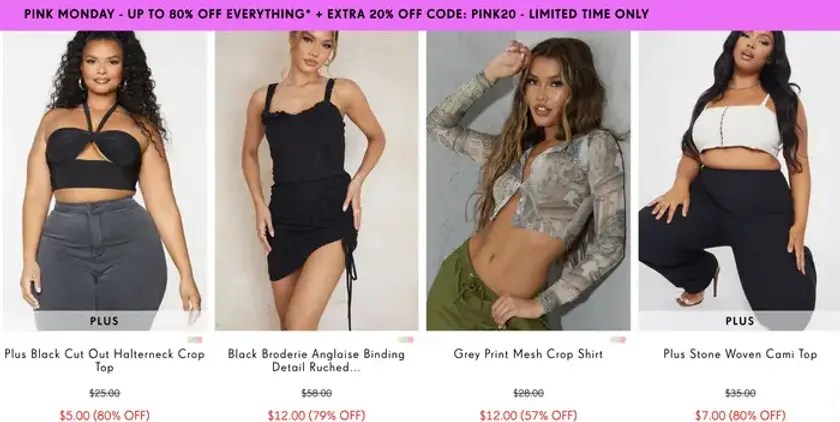Click PLUS badge on the halterneck crop top
The height and width of the screenshot is (422, 840).
pos(104,321)
